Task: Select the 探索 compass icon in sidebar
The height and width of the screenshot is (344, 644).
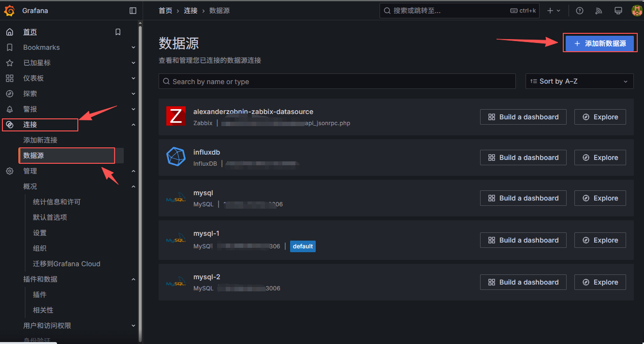Action: [x=10, y=93]
